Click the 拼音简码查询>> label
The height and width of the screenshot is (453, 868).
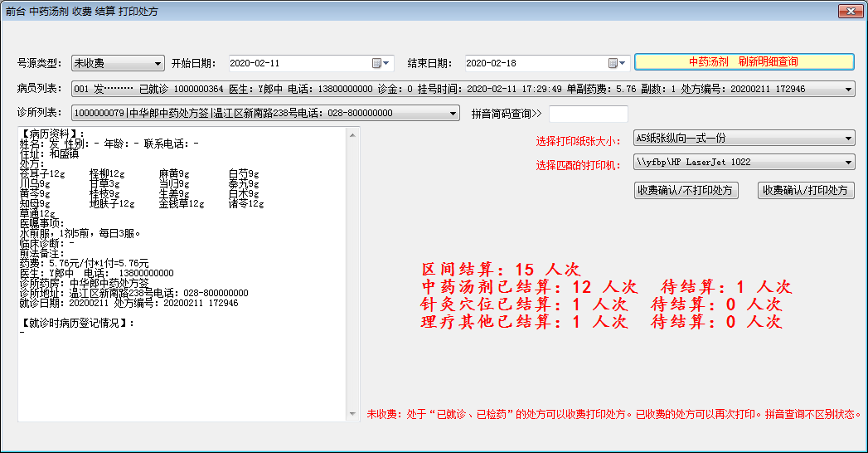click(506, 114)
